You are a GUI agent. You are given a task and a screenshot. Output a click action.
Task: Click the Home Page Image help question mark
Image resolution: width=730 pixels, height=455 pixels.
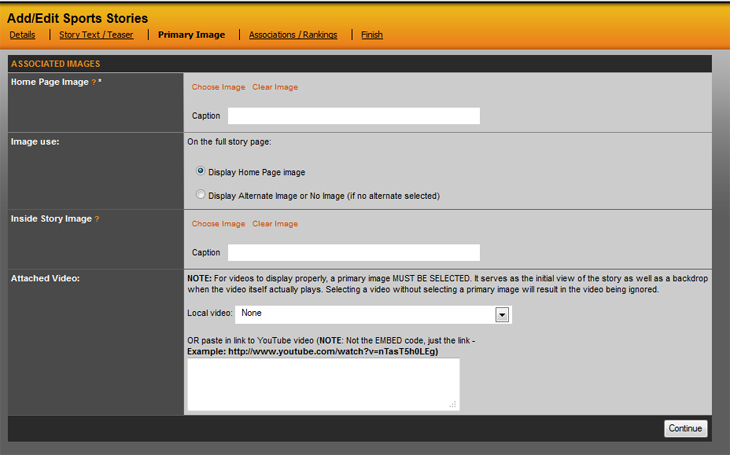(x=94, y=82)
